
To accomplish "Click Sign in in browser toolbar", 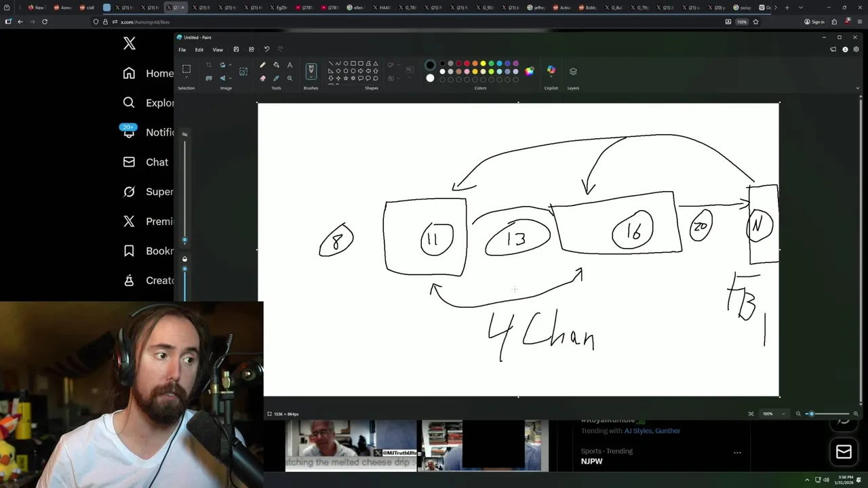I will [814, 22].
